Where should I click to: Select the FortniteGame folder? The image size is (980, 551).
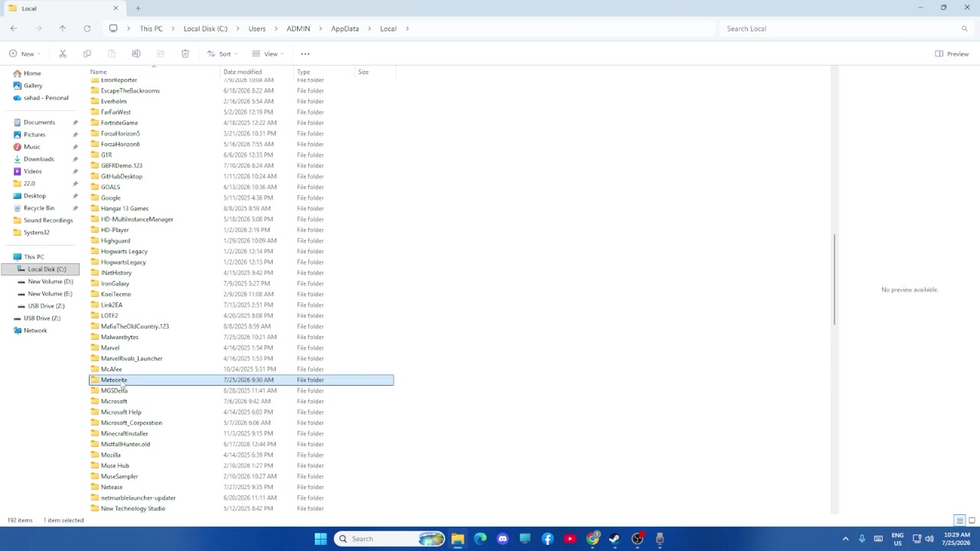[x=241, y=122]
